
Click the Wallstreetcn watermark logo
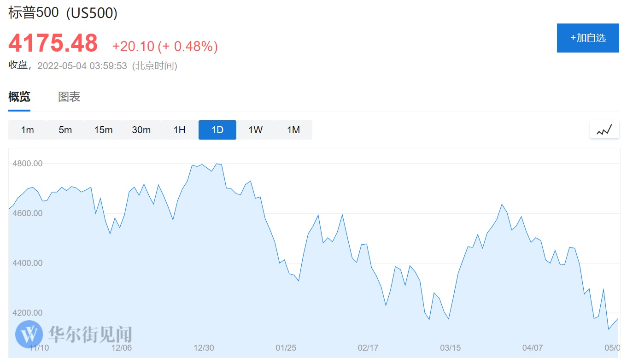[29, 334]
